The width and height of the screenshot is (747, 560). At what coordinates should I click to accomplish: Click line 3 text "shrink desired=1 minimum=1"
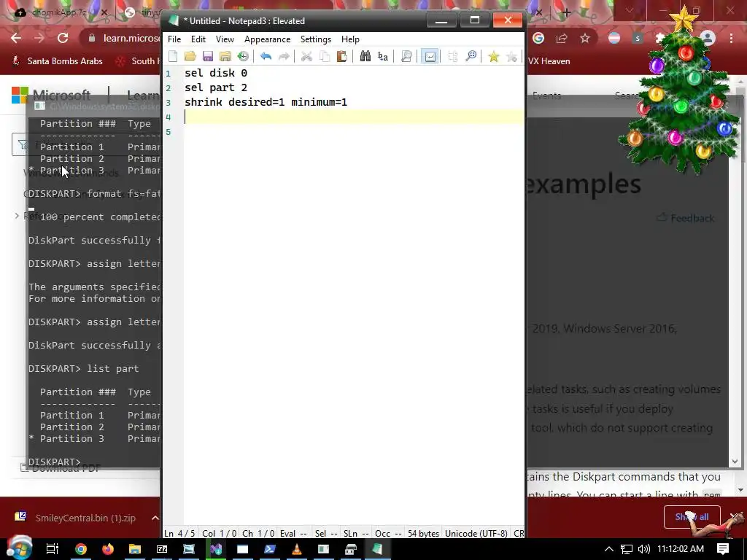point(266,102)
